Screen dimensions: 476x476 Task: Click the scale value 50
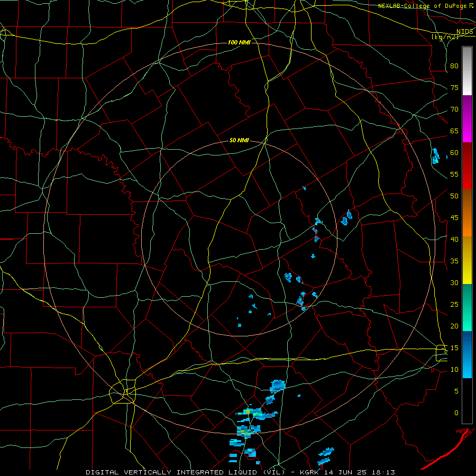pos(454,196)
